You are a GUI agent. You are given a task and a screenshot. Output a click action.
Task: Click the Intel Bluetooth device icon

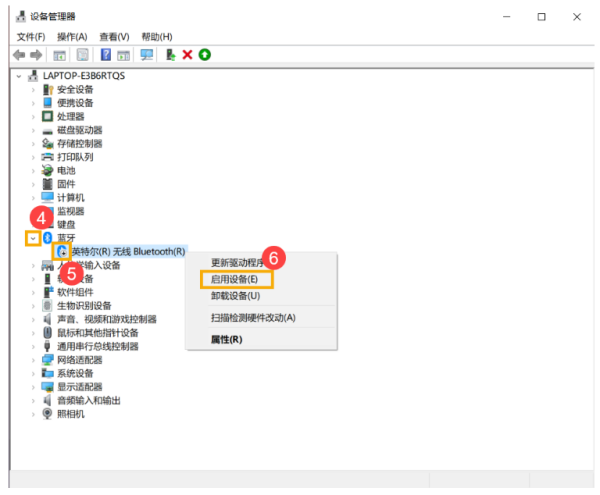(x=62, y=251)
